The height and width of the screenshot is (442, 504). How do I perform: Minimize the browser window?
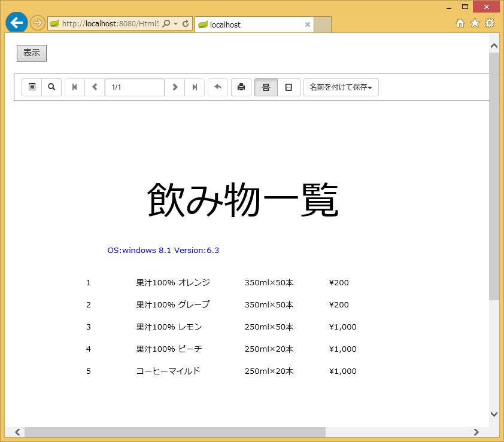(449, 7)
